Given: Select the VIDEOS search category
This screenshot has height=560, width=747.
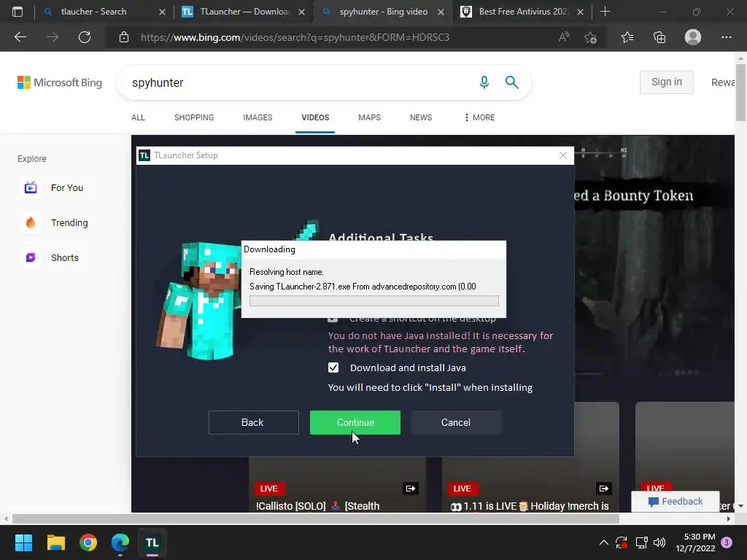Looking at the screenshot, I should click(315, 117).
